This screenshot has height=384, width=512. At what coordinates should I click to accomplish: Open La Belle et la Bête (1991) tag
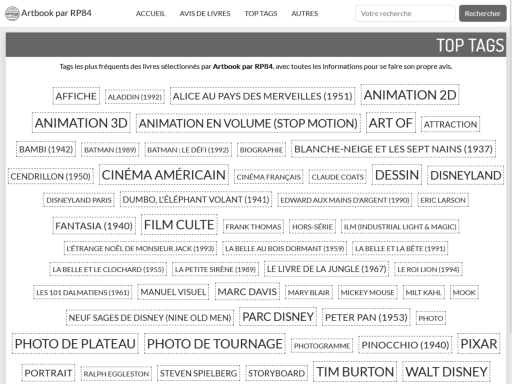tap(400, 248)
